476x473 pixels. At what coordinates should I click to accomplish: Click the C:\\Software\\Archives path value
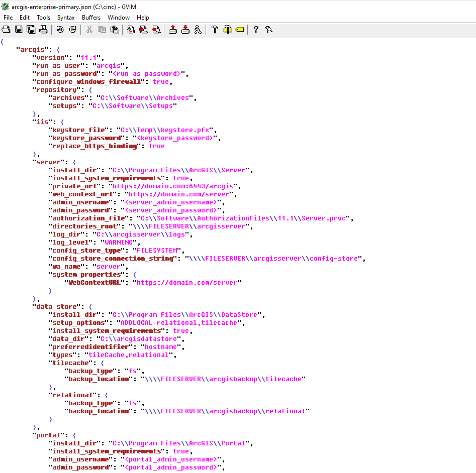tap(145, 98)
